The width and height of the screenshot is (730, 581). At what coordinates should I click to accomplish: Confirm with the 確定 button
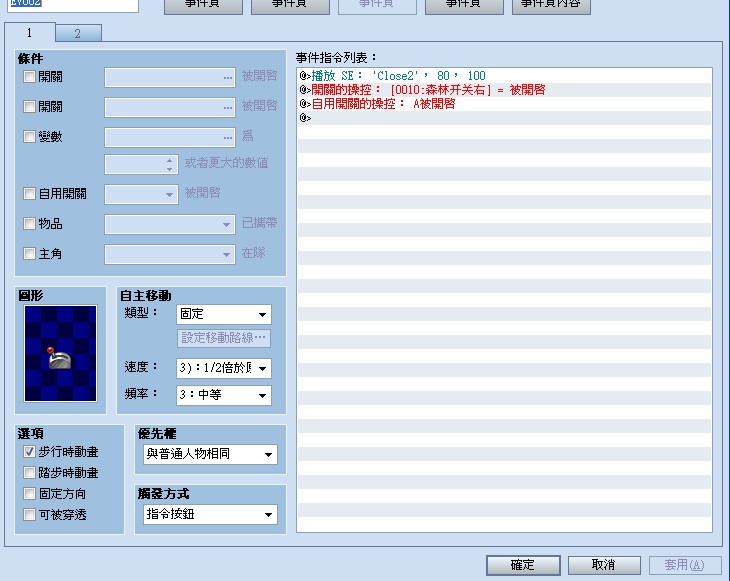click(523, 565)
